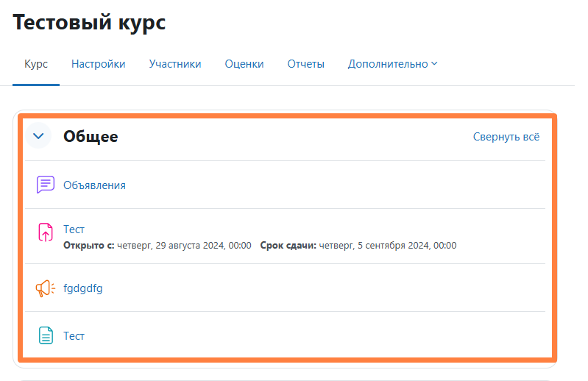Go to the Участники tab
The image size is (588, 381).
pyautogui.click(x=174, y=64)
